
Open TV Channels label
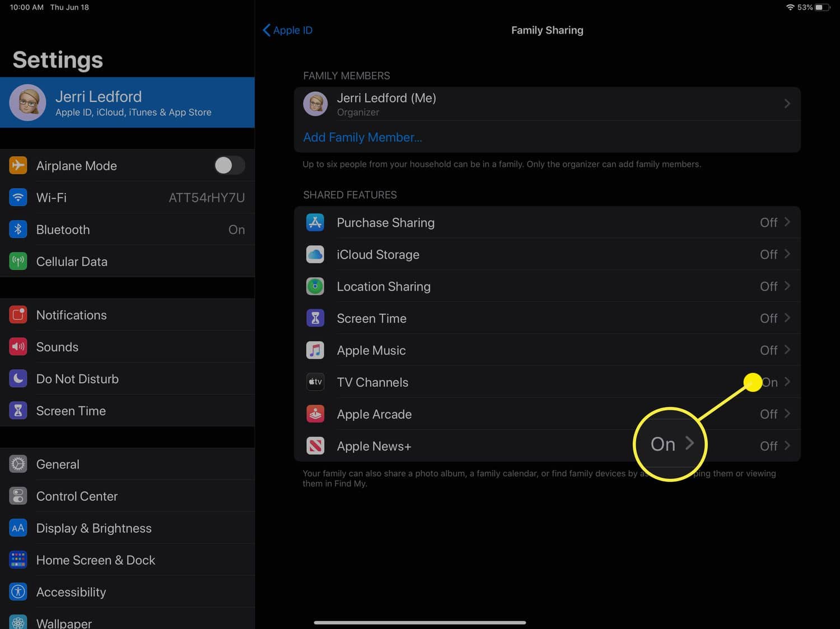tap(372, 382)
